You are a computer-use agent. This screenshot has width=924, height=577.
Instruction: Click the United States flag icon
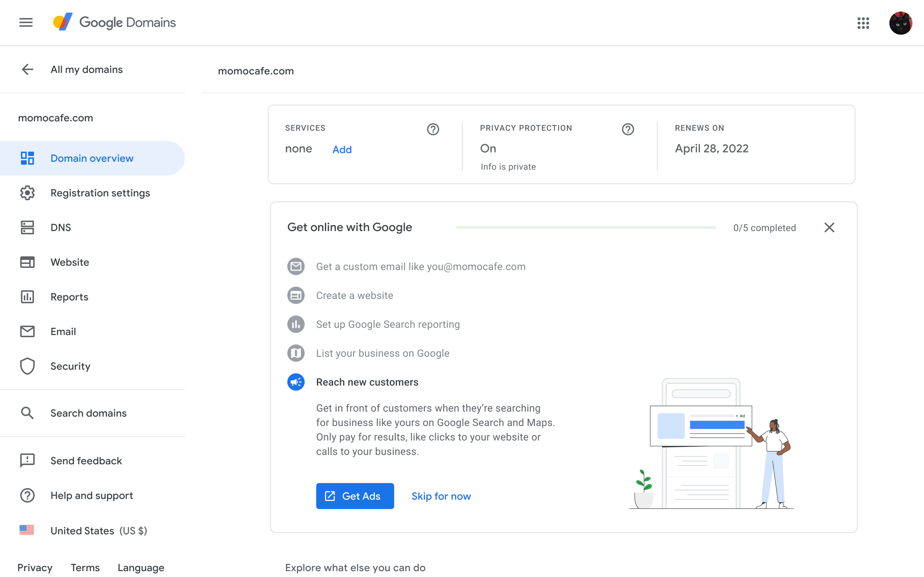point(27,530)
